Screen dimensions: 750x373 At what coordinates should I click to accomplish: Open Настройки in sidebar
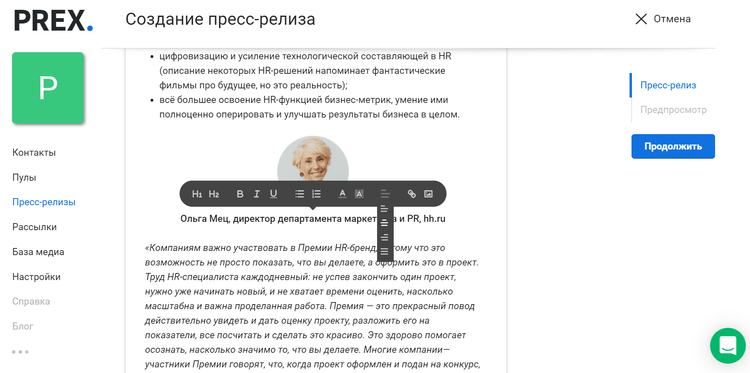[36, 276]
